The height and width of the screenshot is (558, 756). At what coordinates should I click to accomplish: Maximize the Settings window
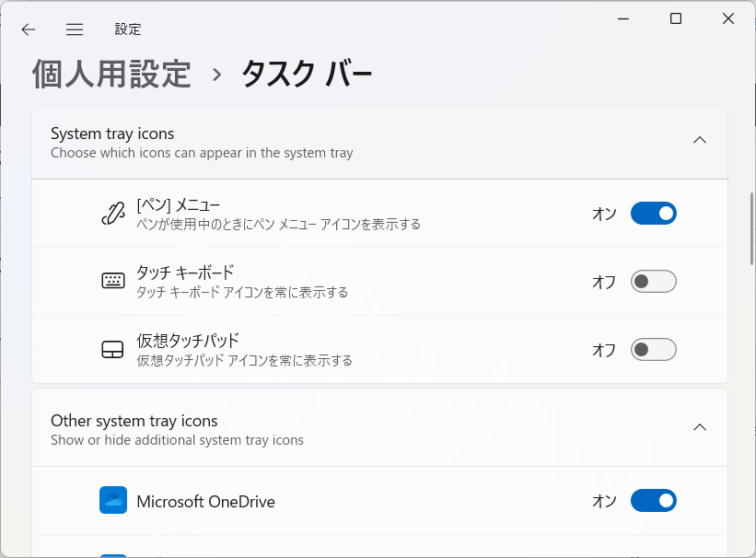coord(676,18)
